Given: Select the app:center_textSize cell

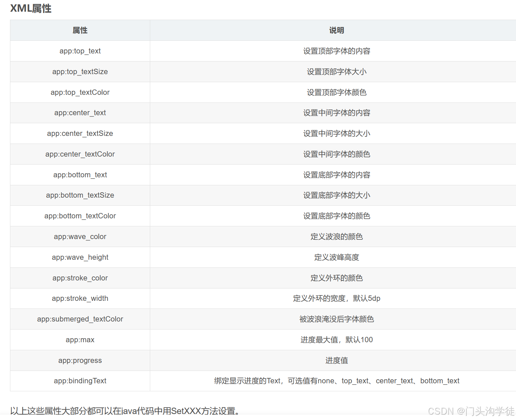Looking at the screenshot, I should tap(80, 134).
